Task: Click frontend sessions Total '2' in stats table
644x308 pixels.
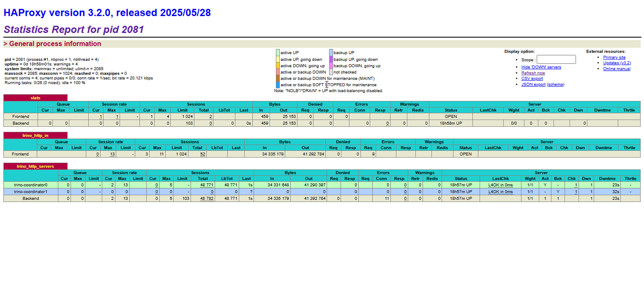Action: click(210, 116)
